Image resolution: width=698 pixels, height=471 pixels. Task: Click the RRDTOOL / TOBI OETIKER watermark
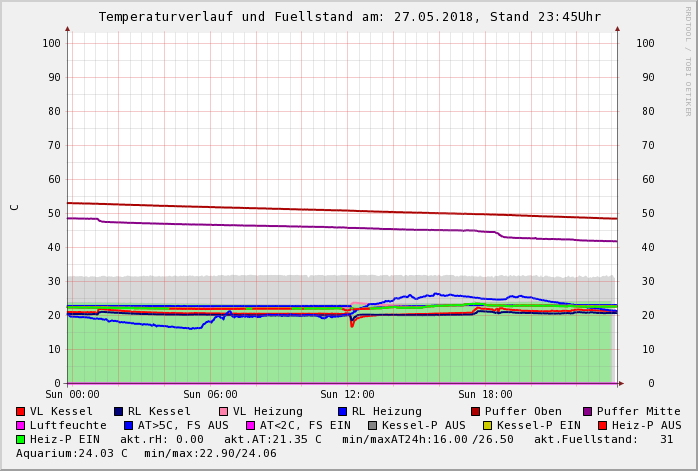tap(687, 60)
